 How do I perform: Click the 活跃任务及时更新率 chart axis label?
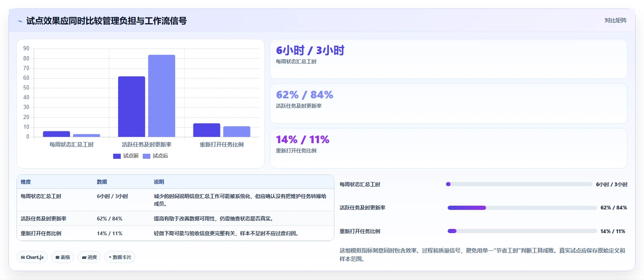[147, 144]
